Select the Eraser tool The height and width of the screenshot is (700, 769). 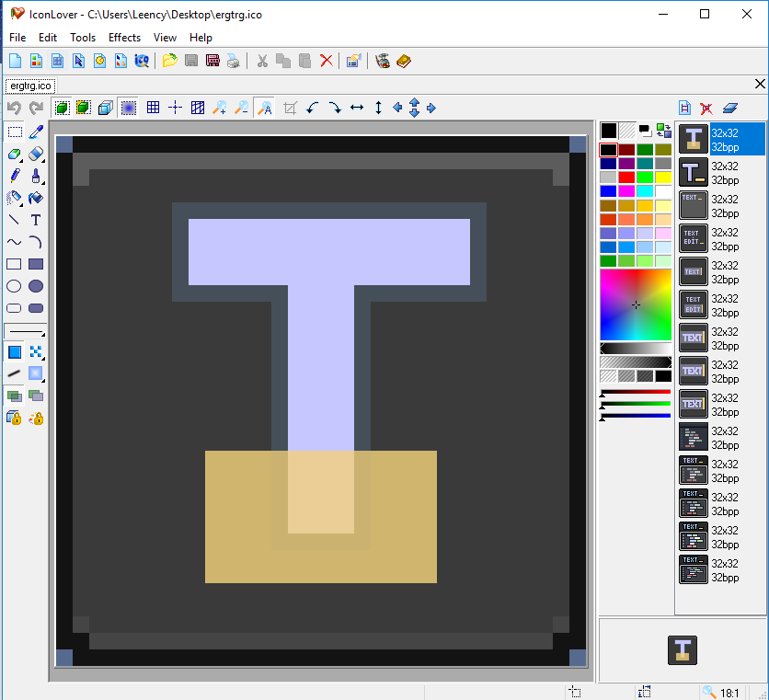(x=35, y=154)
